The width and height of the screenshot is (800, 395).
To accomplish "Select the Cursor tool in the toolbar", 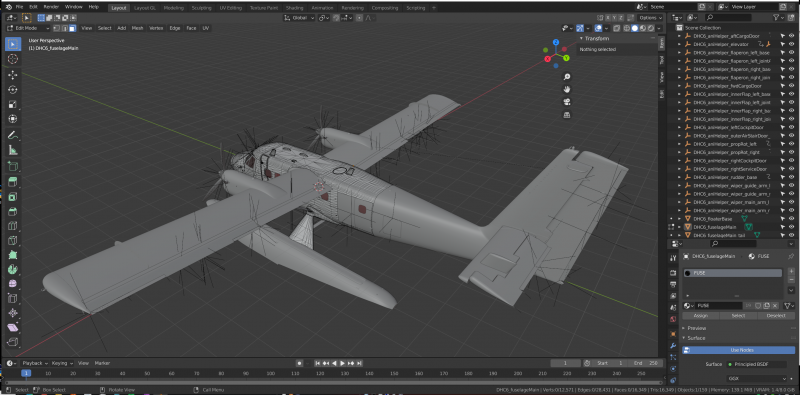I will click(x=13, y=59).
